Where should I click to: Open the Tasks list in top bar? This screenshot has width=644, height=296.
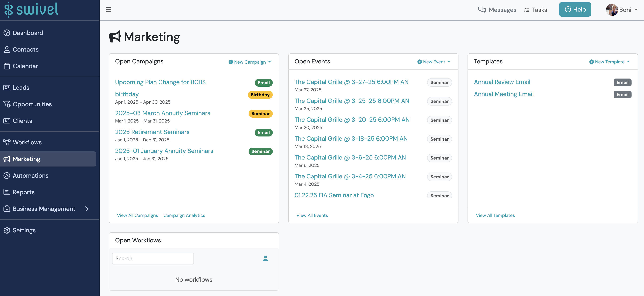pyautogui.click(x=535, y=10)
